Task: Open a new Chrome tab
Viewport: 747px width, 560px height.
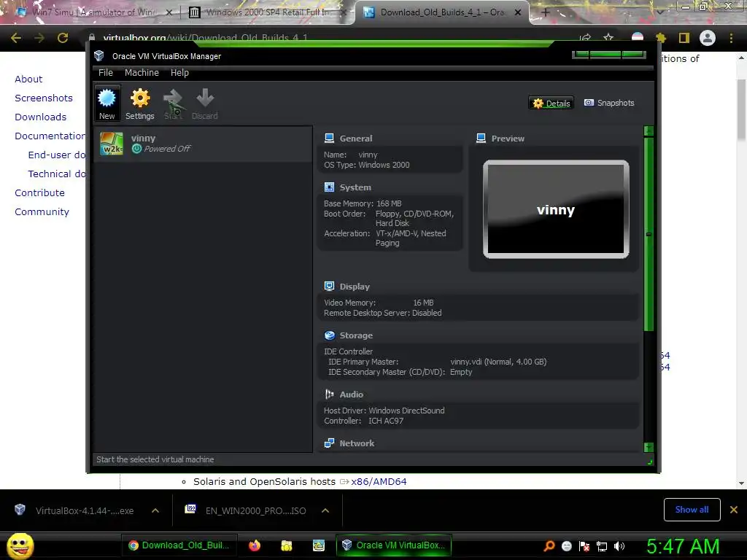Action: (x=546, y=13)
